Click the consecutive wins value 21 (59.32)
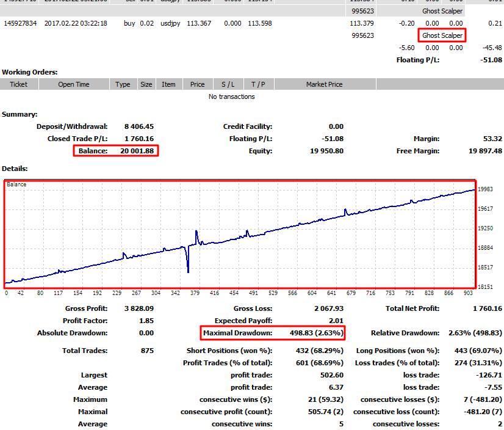504x430 pixels. (326, 399)
